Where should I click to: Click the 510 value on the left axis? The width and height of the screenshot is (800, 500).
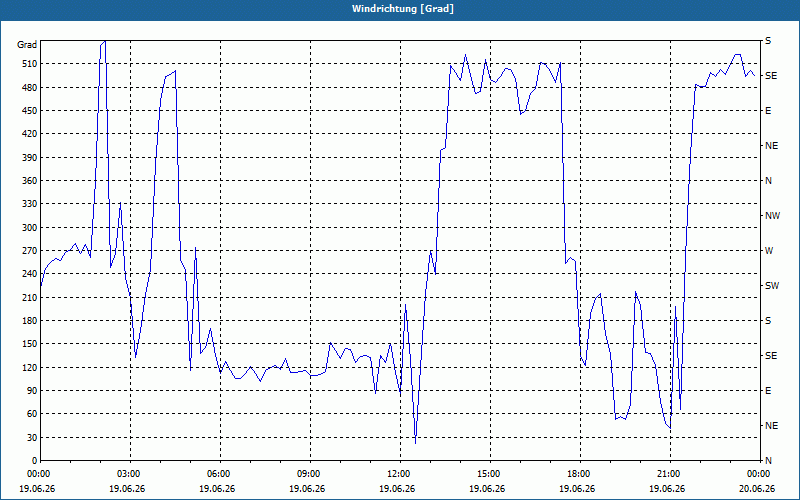click(29, 64)
